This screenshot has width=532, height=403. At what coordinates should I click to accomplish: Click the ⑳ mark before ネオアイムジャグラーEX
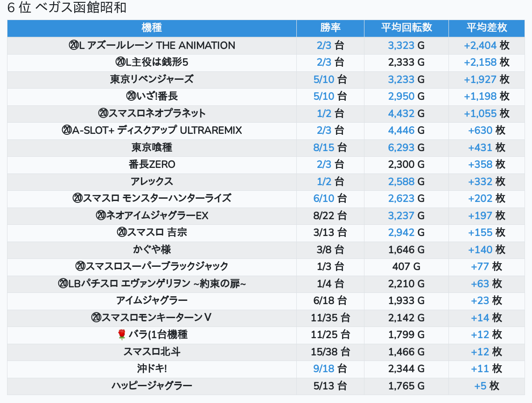[x=101, y=215]
